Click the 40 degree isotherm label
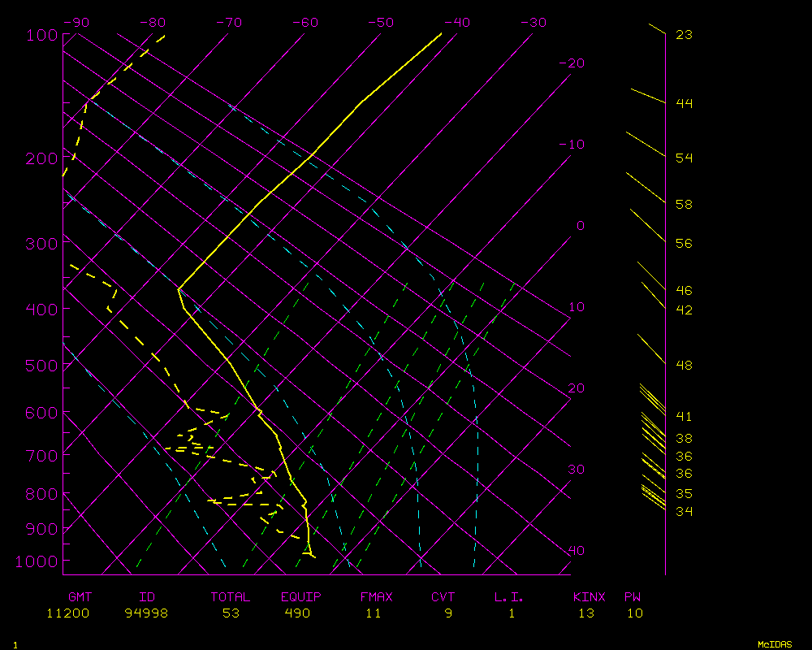This screenshot has height=650, width=812. pyautogui.click(x=576, y=551)
